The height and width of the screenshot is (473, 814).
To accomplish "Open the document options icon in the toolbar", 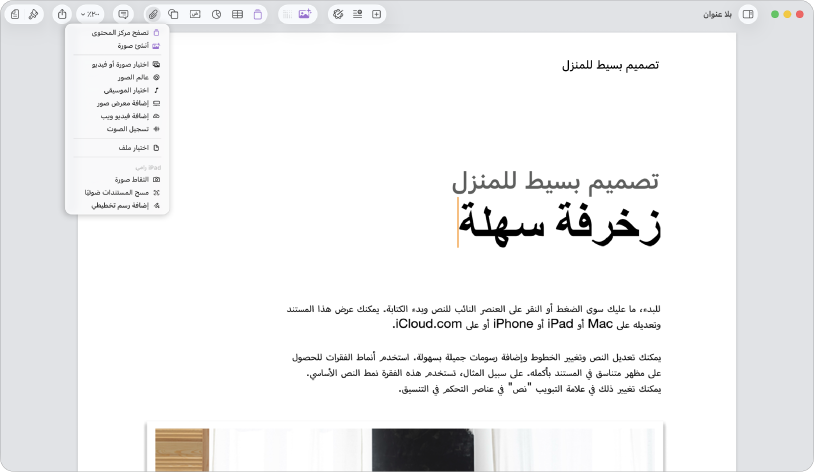I will tap(15, 15).
